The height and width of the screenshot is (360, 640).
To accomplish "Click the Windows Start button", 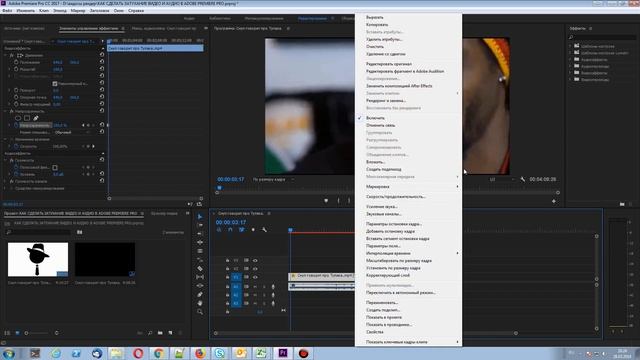I will coord(9,353).
